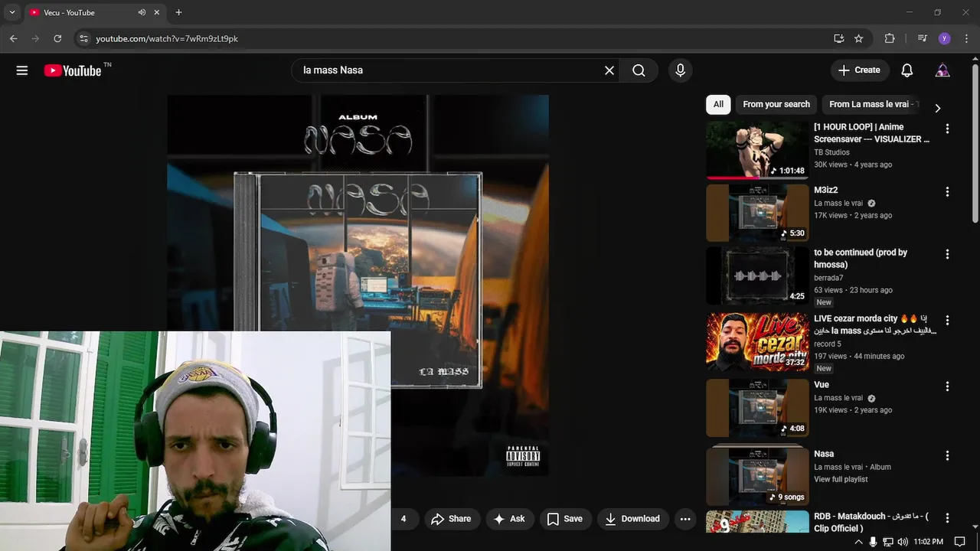This screenshot has width=980, height=551.
Task: Install app icon in address bar
Action: click(838, 38)
